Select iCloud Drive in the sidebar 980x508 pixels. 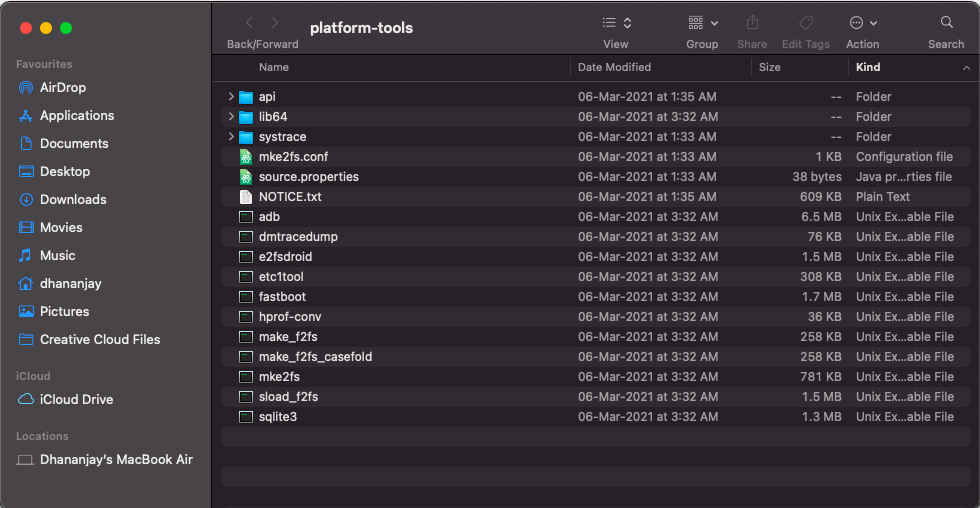pos(66,399)
